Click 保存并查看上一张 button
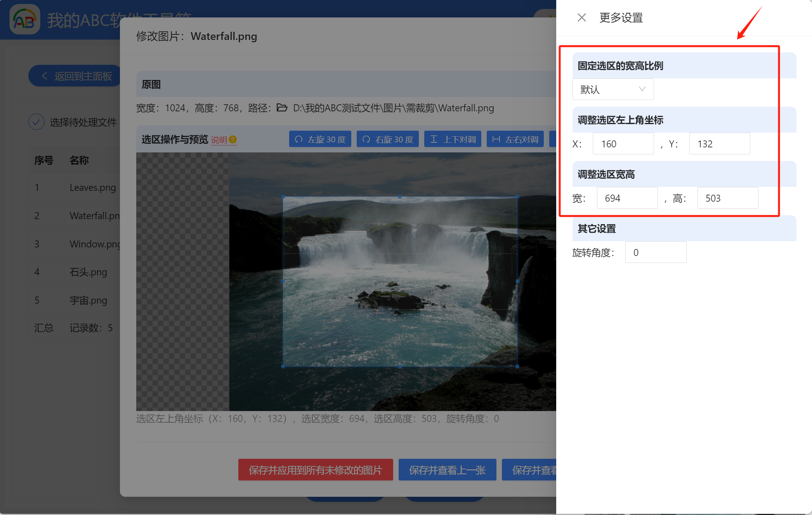Screen dimensions: 812x515 447,470
